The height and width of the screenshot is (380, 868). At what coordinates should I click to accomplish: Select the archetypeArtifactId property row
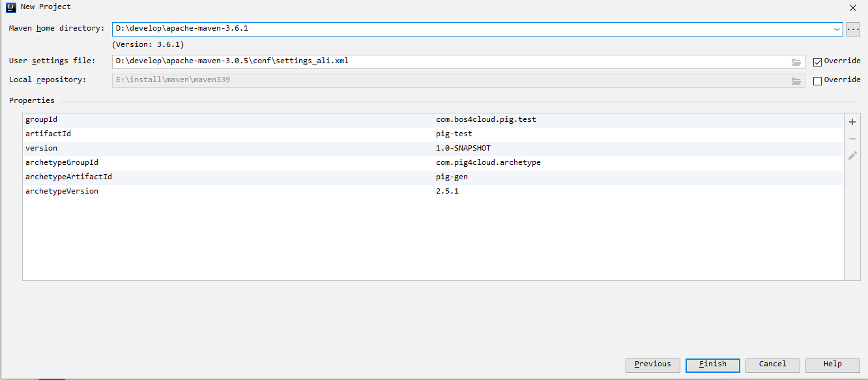pyautogui.click(x=433, y=177)
